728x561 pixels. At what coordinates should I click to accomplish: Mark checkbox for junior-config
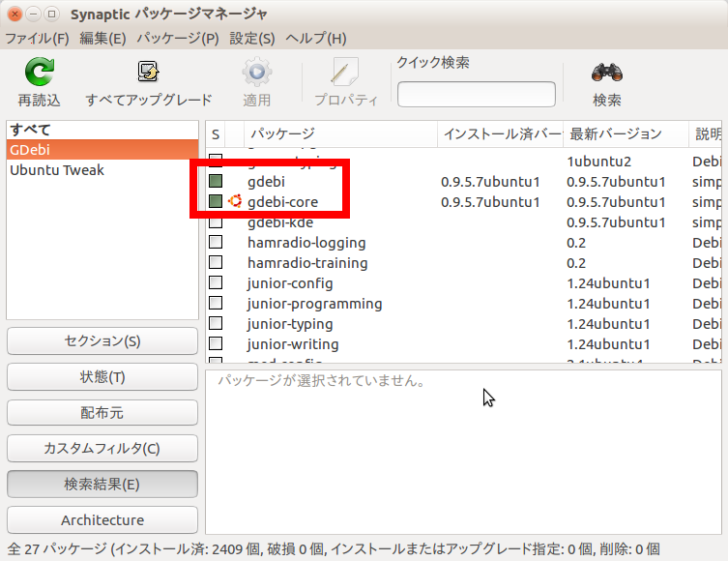pyautogui.click(x=216, y=282)
